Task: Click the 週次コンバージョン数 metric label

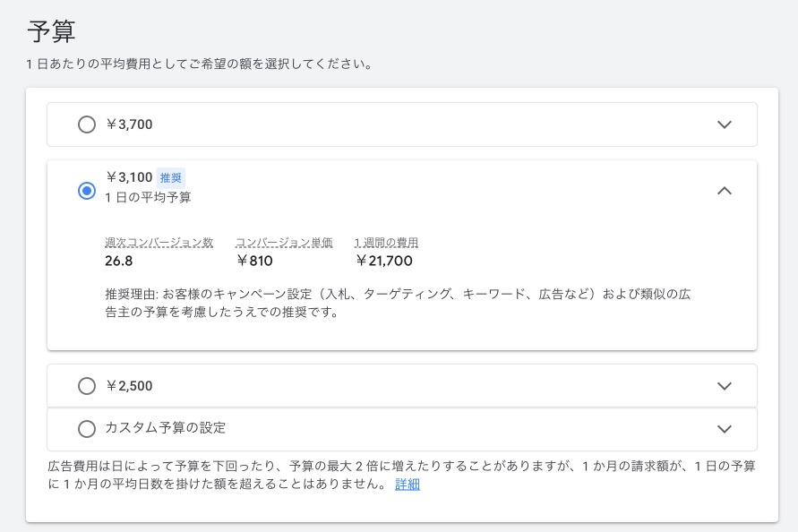Action: (159, 242)
